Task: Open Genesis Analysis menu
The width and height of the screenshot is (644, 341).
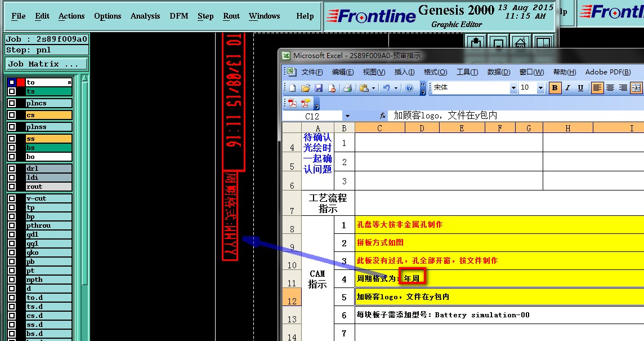Action: point(145,16)
